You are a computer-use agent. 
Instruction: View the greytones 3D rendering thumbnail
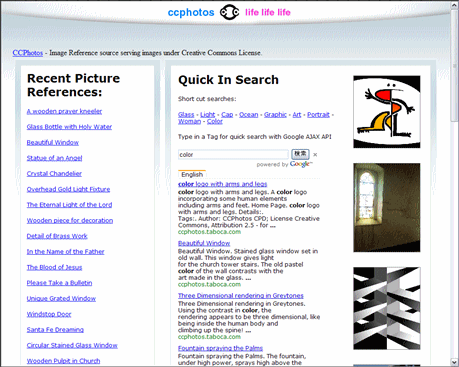(387, 308)
